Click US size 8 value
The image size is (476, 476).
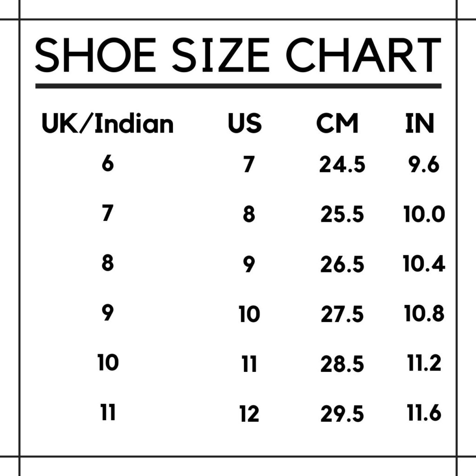tap(249, 214)
